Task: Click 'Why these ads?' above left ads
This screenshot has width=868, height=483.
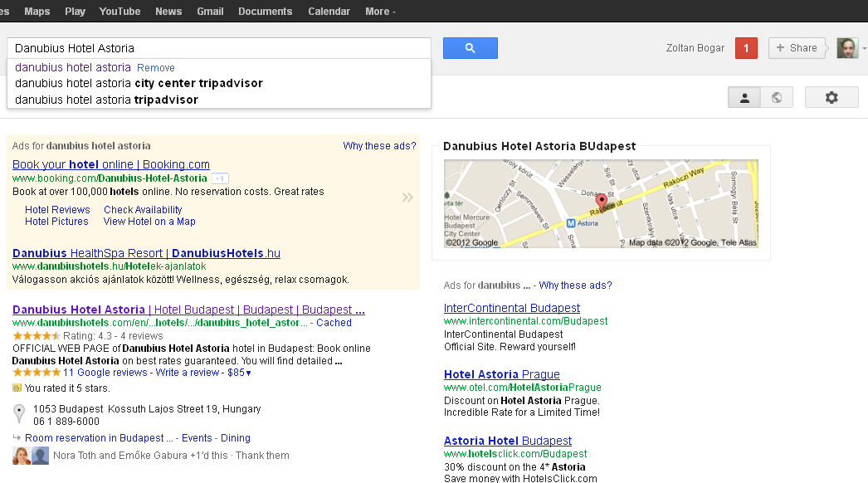Action: [x=379, y=146]
